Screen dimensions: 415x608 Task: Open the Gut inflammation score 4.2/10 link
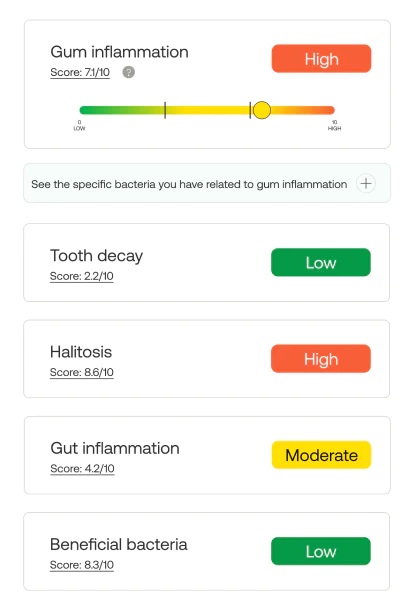pos(82,469)
